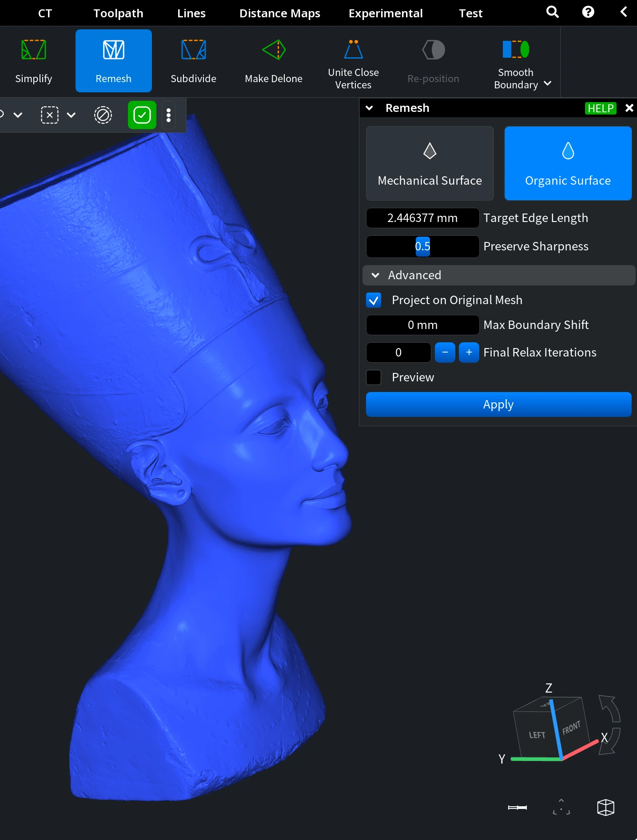Click the Re-position tool
The image size is (637, 840).
point(434,61)
